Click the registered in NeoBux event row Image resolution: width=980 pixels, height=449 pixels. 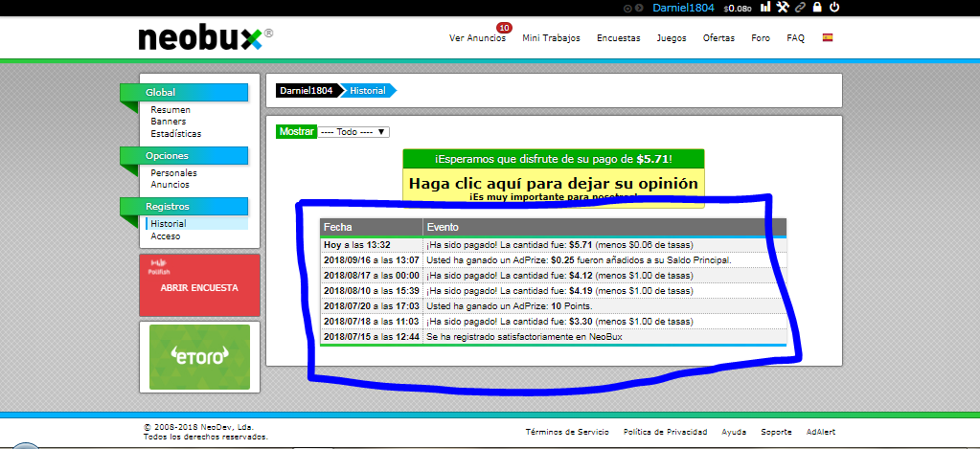pos(605,337)
